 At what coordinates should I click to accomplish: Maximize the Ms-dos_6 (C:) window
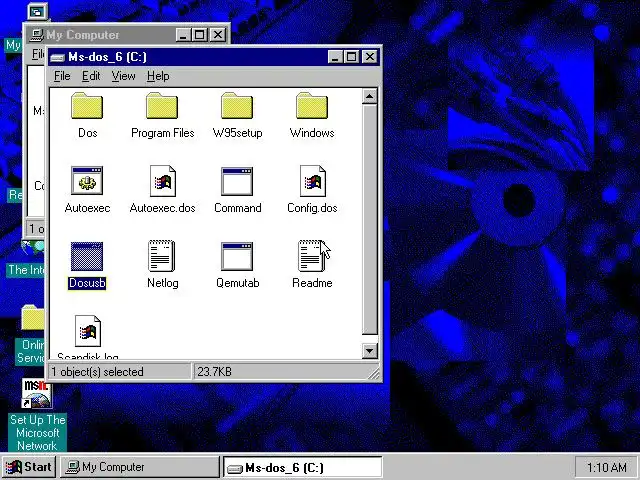pos(351,57)
